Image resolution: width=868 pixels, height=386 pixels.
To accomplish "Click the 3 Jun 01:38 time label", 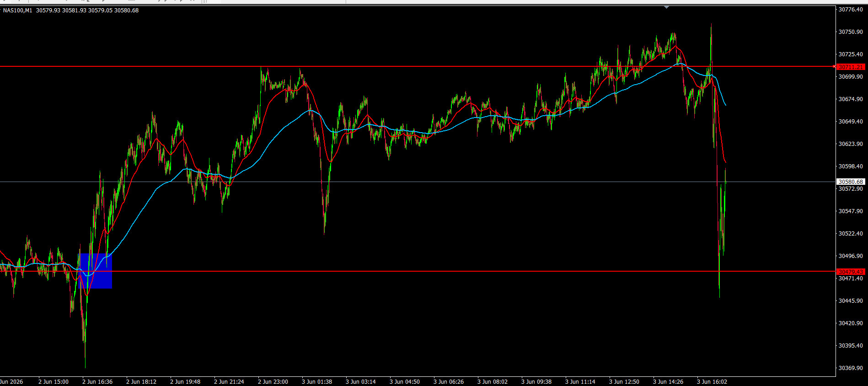I will click(x=317, y=381).
